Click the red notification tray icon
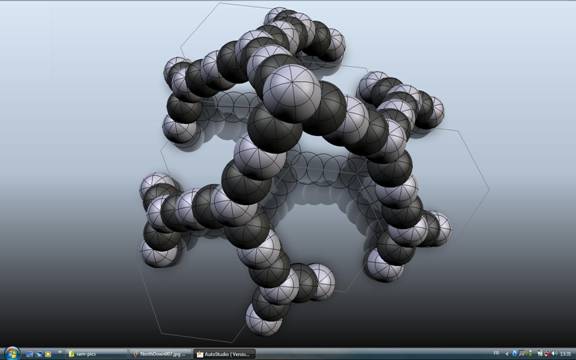This screenshot has width=576, height=360. [547, 354]
